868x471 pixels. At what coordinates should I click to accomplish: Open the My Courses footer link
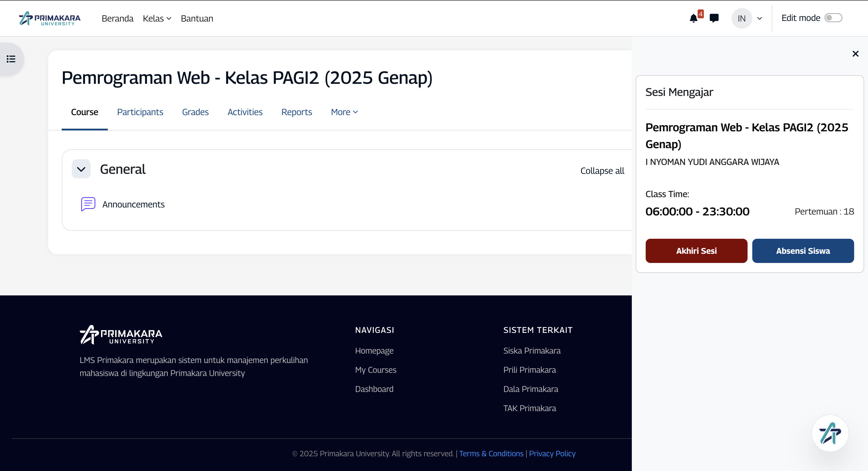[376, 369]
